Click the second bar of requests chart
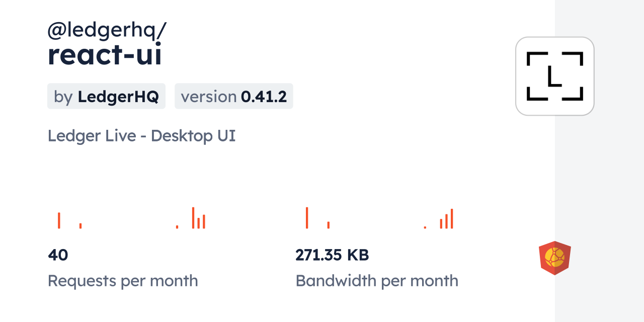This screenshot has width=644, height=322. coord(80,225)
